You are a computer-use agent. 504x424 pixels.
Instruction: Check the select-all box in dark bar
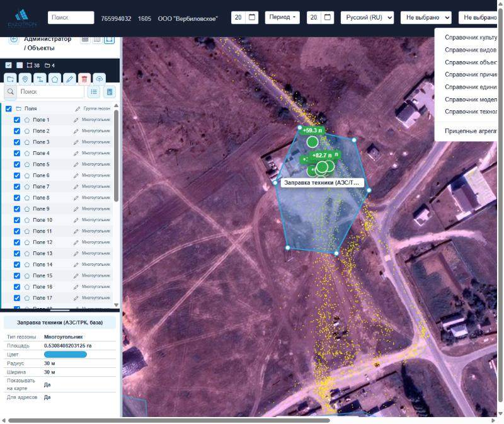[x=9, y=66]
